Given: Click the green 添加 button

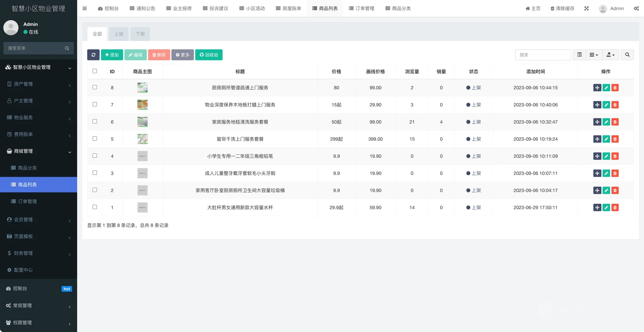Looking at the screenshot, I should coord(112,55).
